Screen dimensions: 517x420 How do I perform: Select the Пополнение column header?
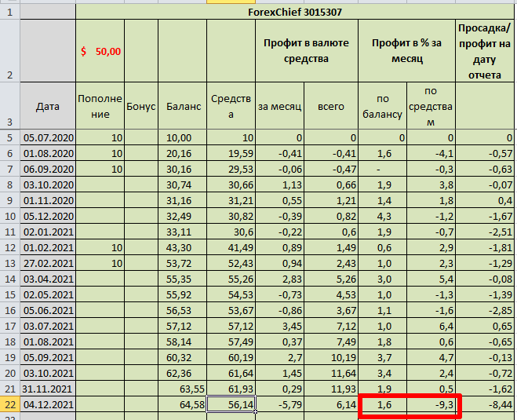pos(100,106)
